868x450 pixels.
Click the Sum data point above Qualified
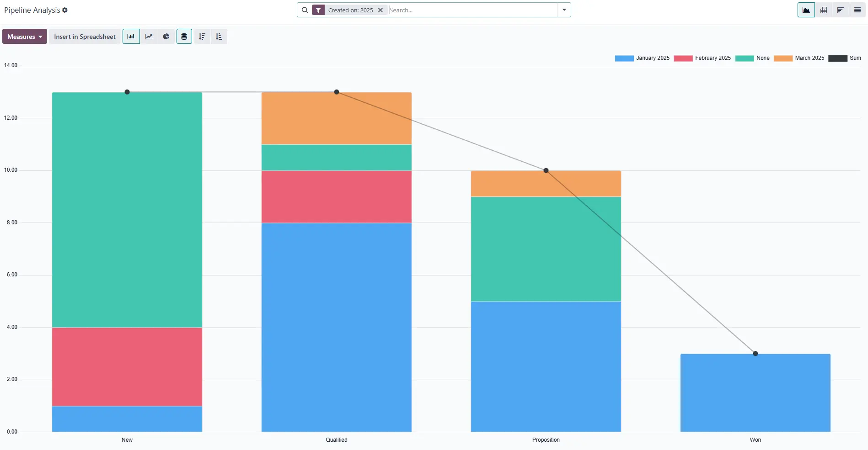click(x=337, y=92)
